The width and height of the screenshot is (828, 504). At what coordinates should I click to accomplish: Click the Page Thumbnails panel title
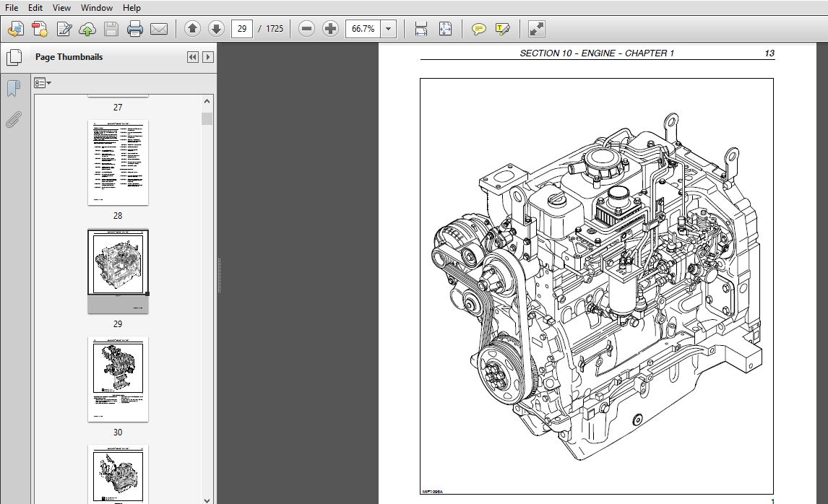(69, 57)
